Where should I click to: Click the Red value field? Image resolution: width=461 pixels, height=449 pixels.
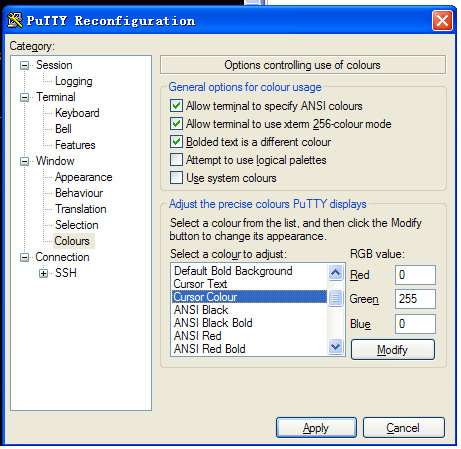(x=415, y=275)
